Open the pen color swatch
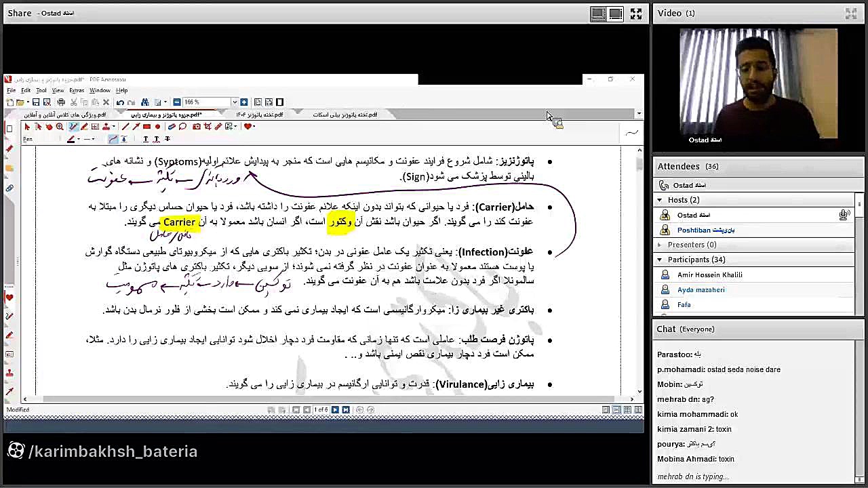Viewport: 868px width, 488px height. tap(71, 139)
